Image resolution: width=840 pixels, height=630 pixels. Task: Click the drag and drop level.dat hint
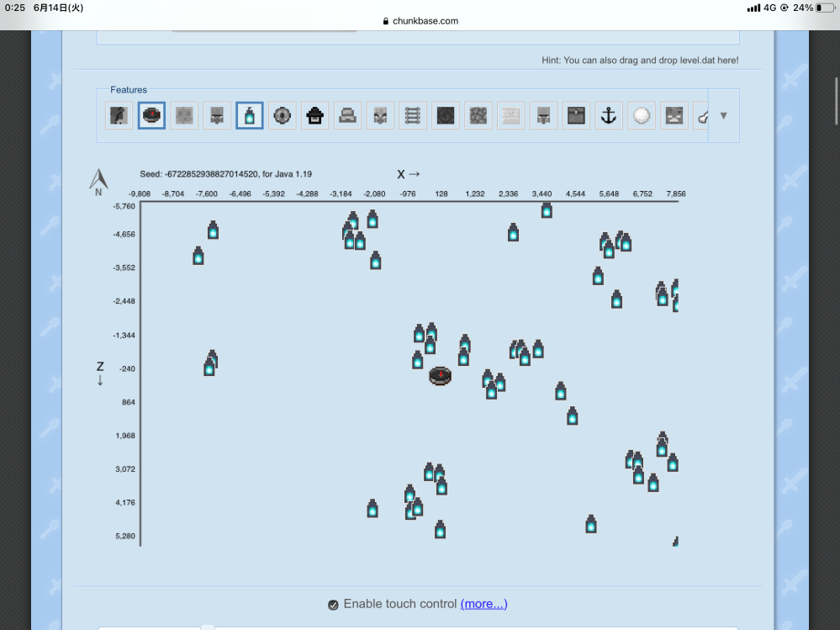640,60
